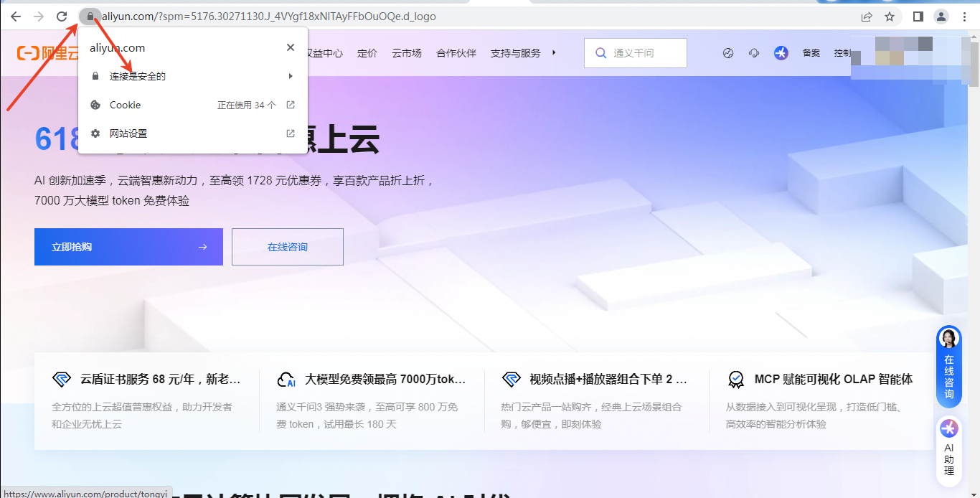980x498 pixels.
Task: Open the 连接是安全的 connection details
Action: 193,76
